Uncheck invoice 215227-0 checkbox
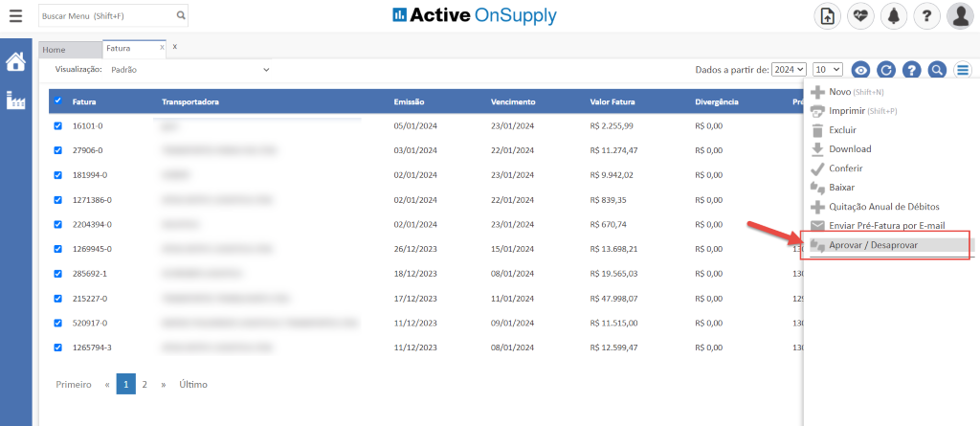Image resolution: width=980 pixels, height=426 pixels. point(58,299)
